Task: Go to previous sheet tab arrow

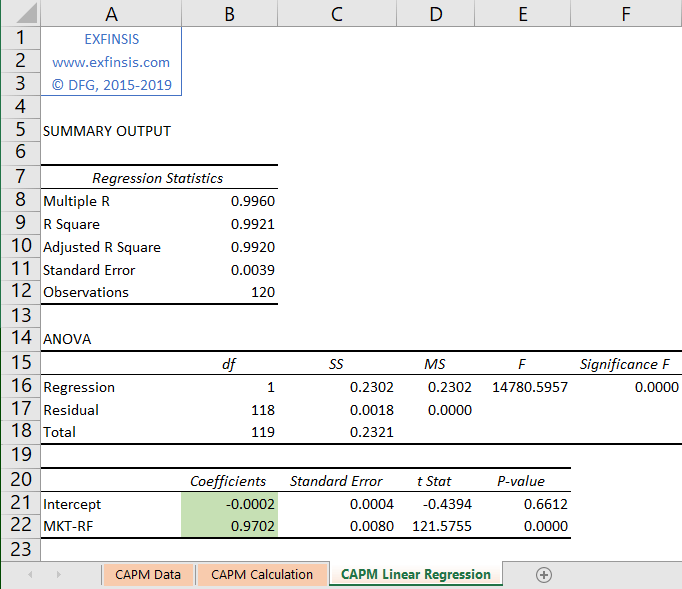Action: coord(30,575)
